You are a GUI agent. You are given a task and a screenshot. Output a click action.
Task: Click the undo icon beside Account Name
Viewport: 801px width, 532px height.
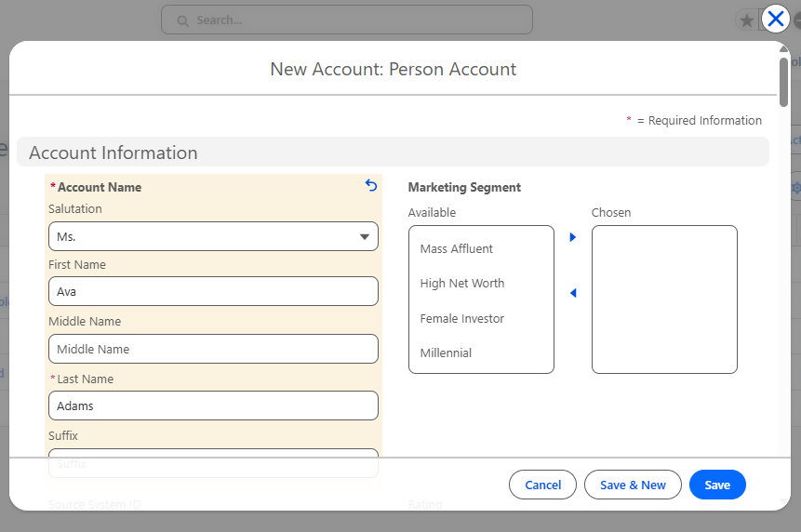pos(371,186)
